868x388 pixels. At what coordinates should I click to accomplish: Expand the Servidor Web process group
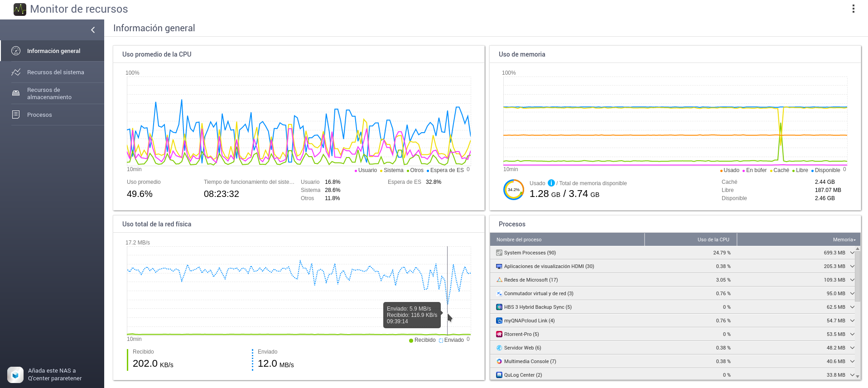coord(852,348)
